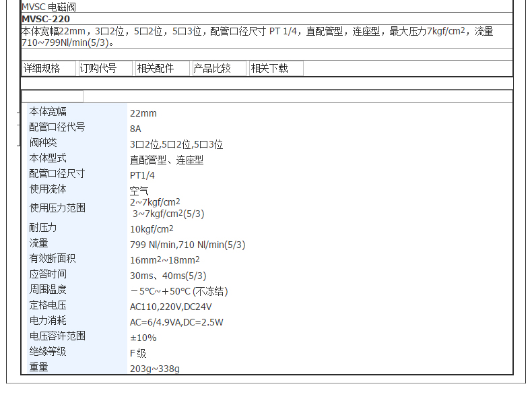
Task: Click the 2~7kgf/cm2 pressure value
Action: pyautogui.click(x=155, y=202)
